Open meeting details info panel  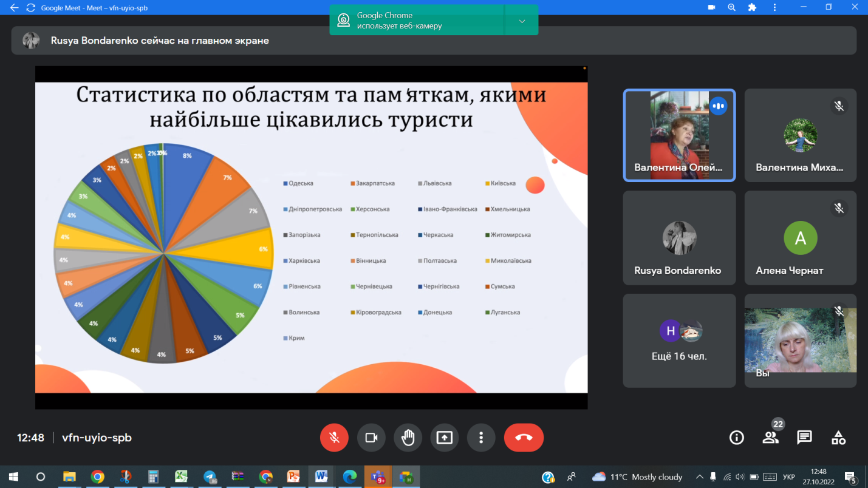coord(737,438)
